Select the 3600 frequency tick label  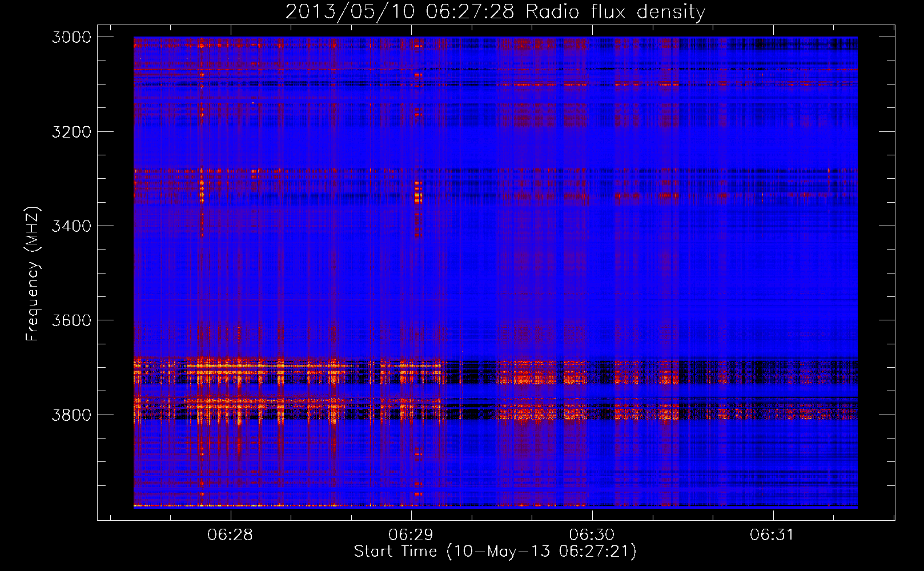tap(71, 320)
